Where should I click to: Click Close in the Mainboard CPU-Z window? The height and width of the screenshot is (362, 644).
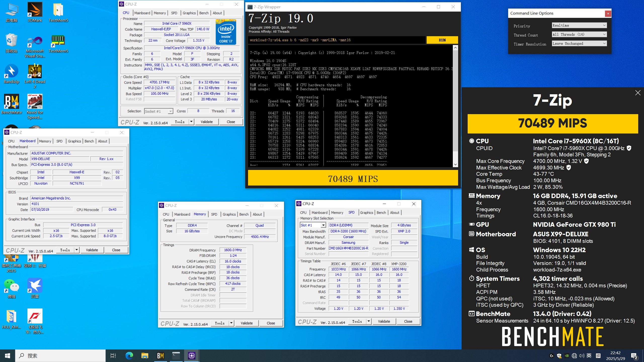tap(116, 250)
